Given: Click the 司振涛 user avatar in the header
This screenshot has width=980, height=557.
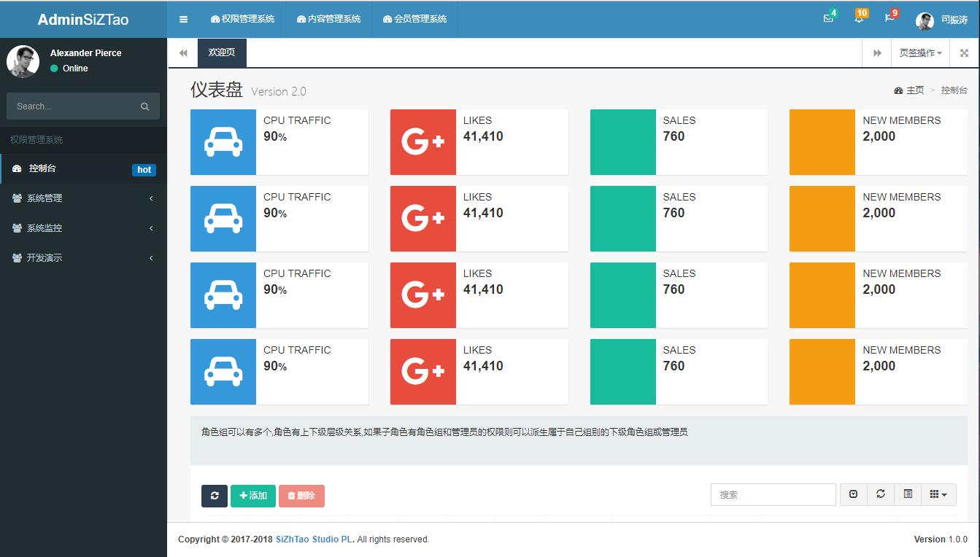Looking at the screenshot, I should coord(925,20).
